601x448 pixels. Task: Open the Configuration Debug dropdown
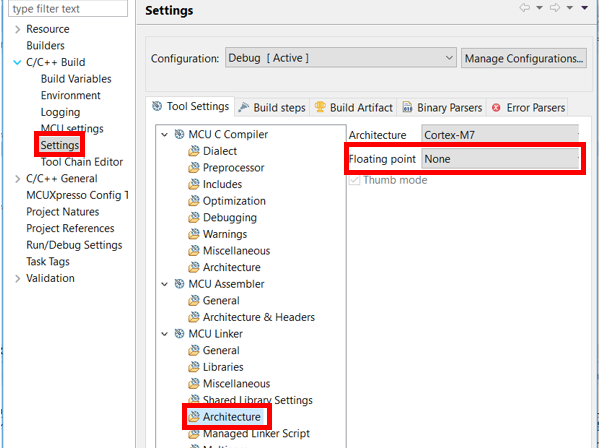341,58
